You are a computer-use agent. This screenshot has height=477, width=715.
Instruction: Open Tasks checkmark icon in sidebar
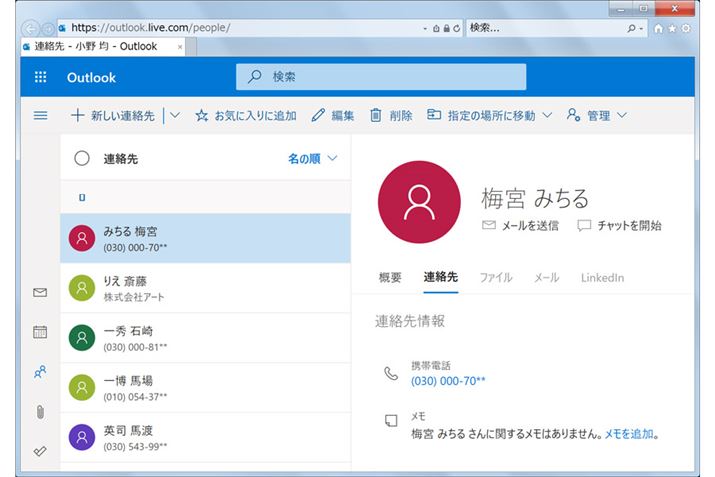point(40,450)
